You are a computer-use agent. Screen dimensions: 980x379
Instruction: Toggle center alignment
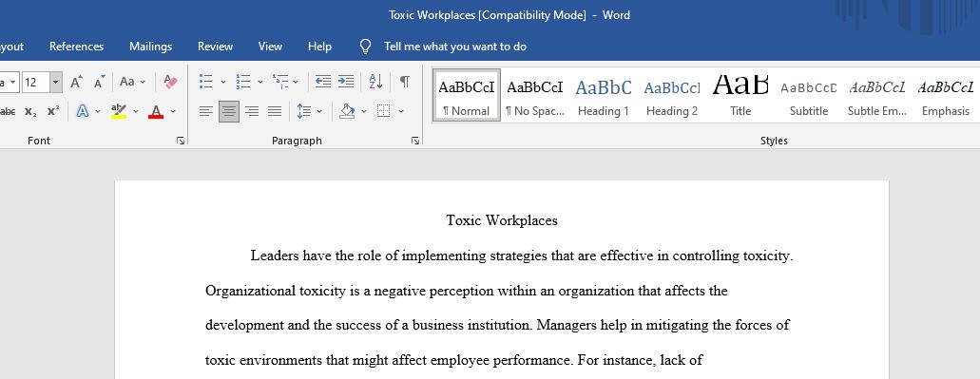click(x=229, y=112)
